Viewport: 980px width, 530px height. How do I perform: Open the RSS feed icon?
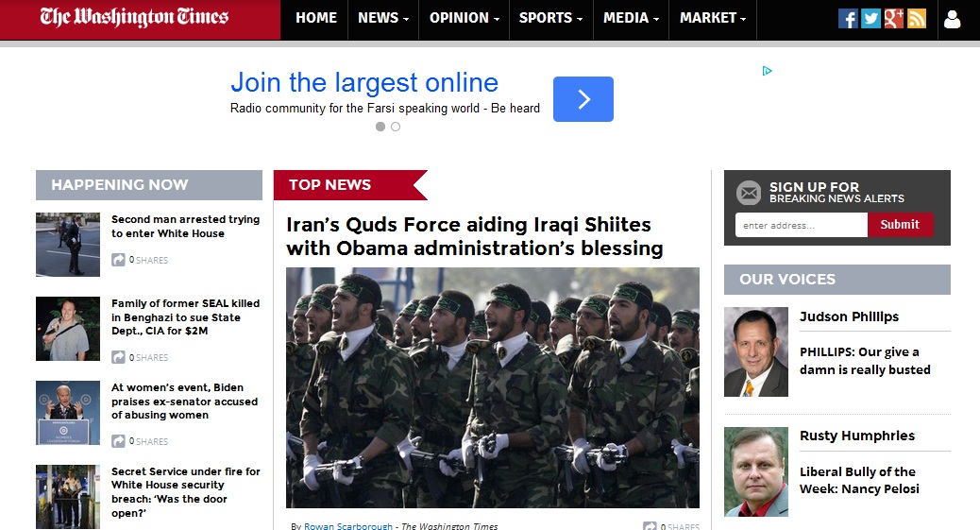[916, 18]
